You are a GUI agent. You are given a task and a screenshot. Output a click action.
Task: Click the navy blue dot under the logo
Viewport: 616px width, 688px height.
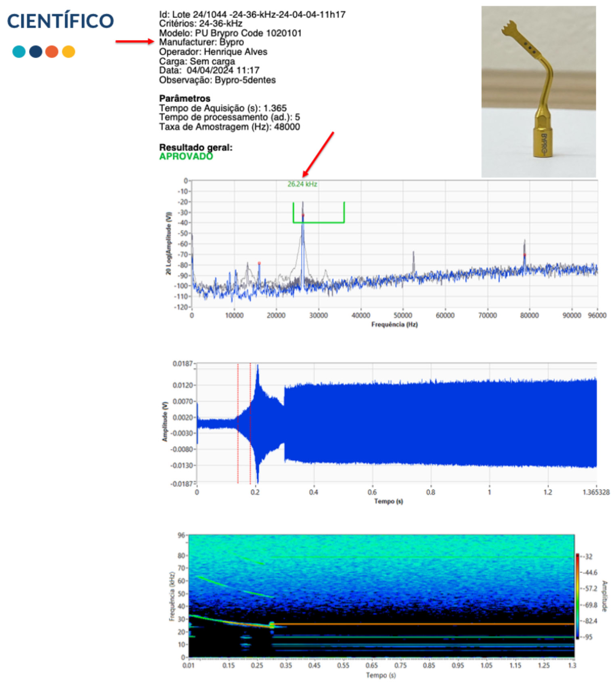36,52
